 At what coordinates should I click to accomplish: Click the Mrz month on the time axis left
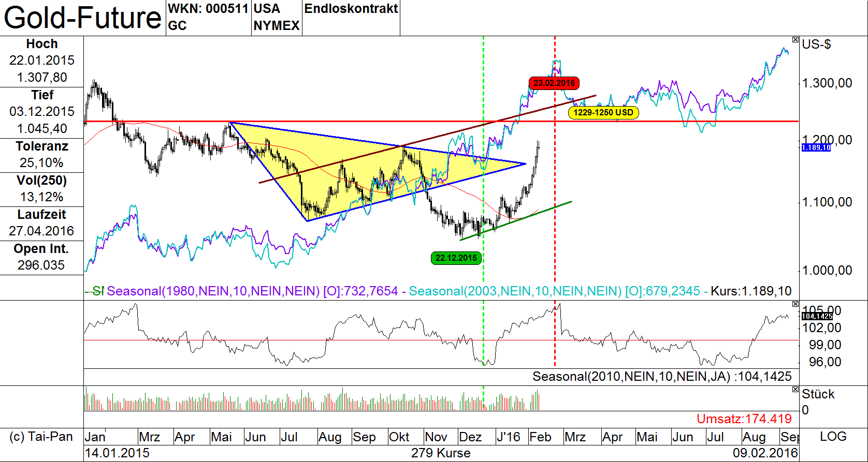click(x=150, y=437)
